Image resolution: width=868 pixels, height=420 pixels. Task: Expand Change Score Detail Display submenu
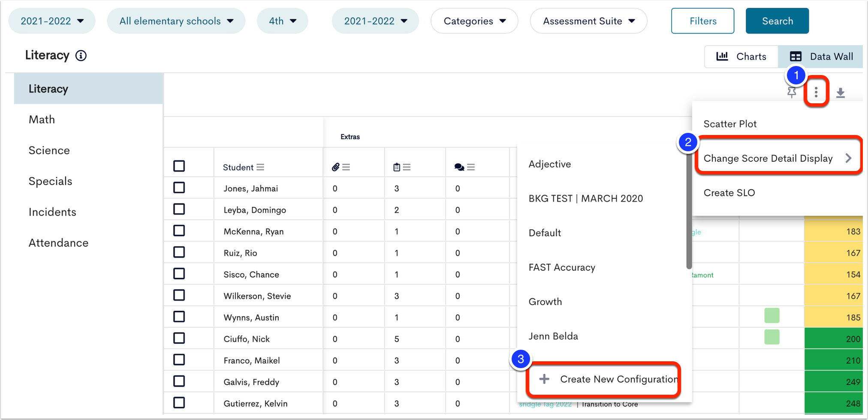coord(778,158)
